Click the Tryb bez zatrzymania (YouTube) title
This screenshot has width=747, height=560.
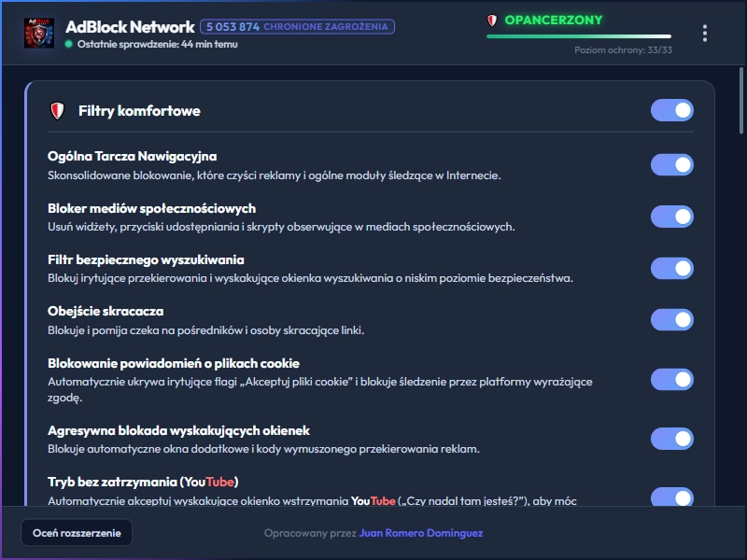[143, 483]
